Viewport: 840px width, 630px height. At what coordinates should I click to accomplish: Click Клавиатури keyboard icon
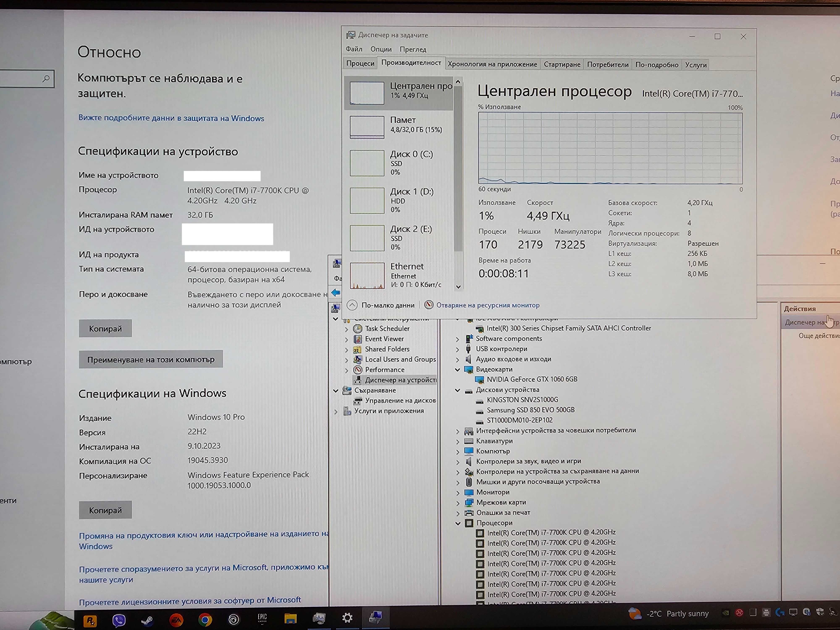469,441
